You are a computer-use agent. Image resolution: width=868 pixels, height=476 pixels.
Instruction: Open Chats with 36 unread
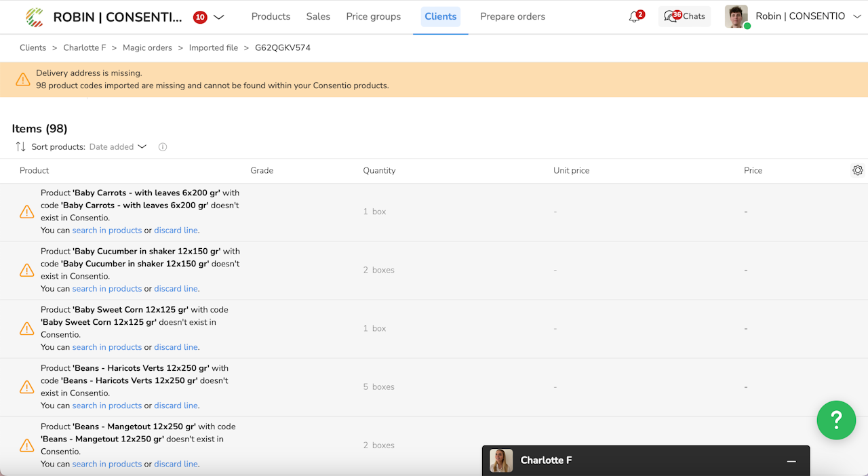(x=684, y=16)
